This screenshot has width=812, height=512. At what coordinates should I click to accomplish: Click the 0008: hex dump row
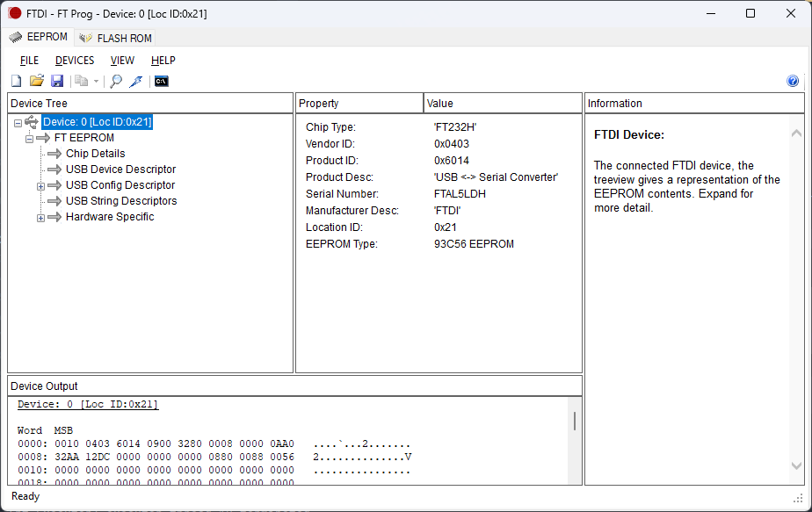click(x=214, y=457)
